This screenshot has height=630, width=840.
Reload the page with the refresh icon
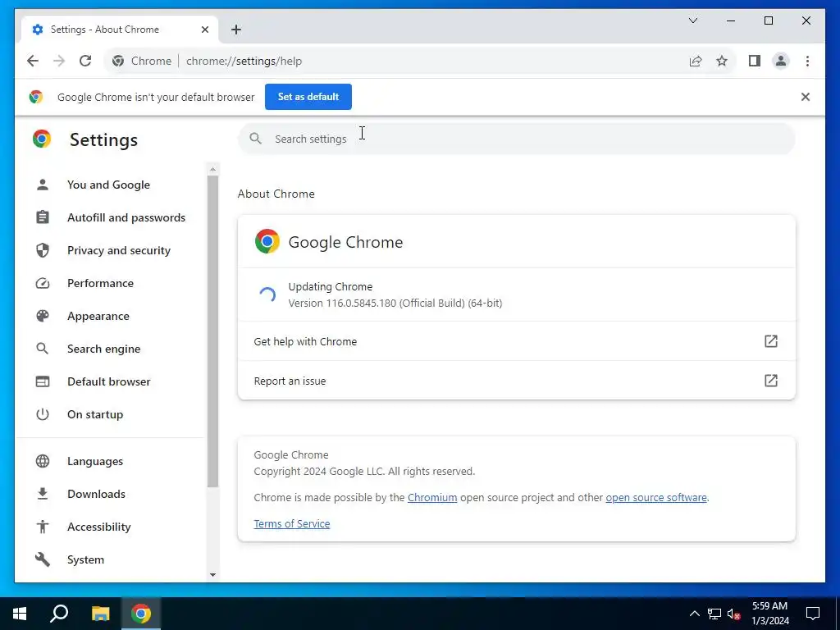click(85, 61)
